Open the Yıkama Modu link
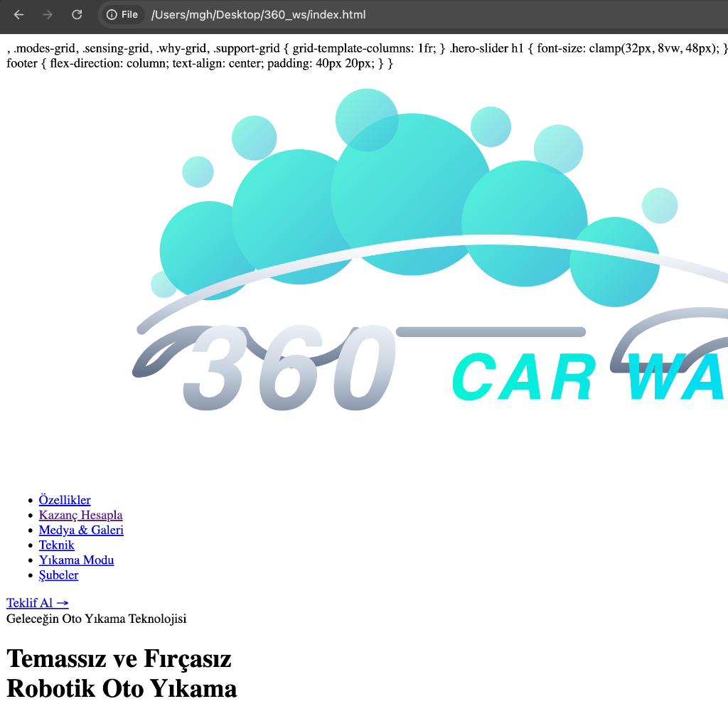Viewport: 728px width, 721px height. 77,560
